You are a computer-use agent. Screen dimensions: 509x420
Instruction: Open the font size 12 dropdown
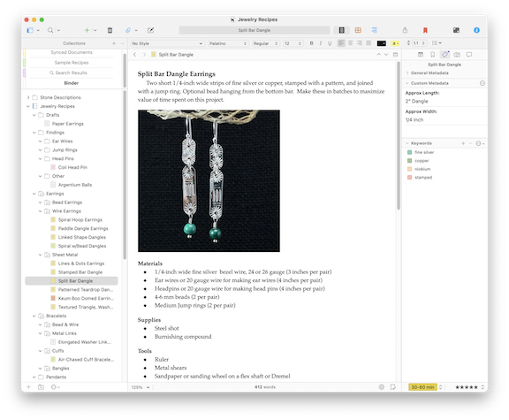[292, 43]
